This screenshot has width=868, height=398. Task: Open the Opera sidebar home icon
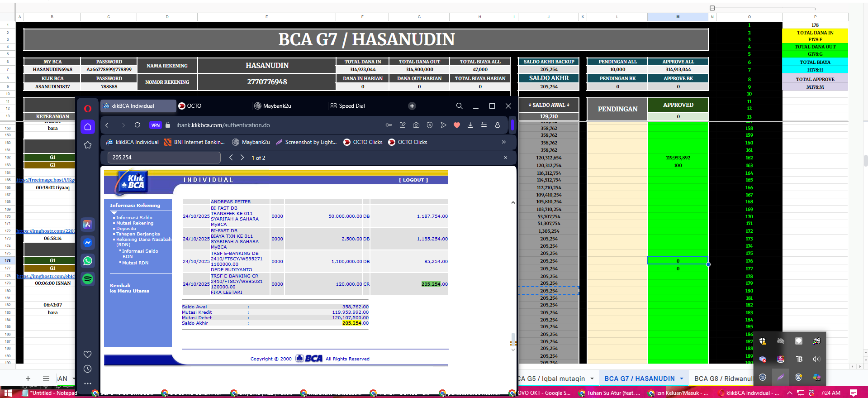coord(88,127)
